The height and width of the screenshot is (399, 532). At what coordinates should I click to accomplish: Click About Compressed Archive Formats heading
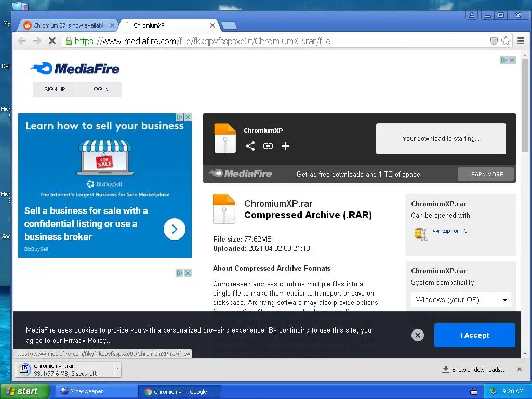point(272,268)
